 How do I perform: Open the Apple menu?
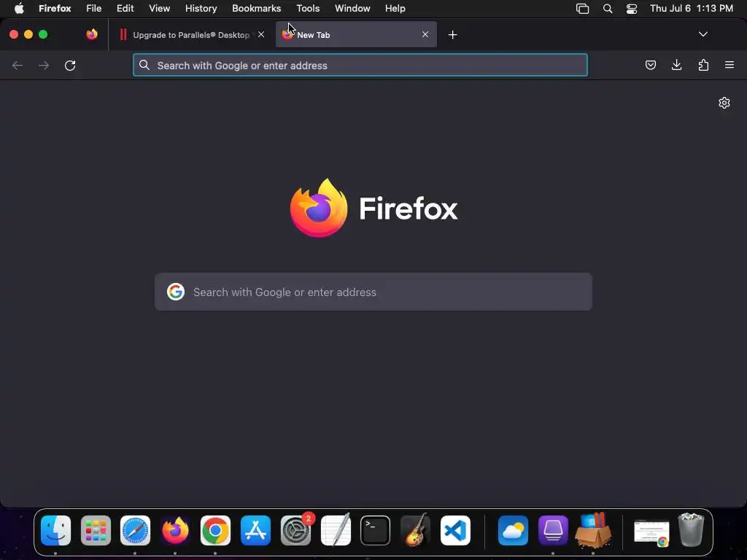19,9
